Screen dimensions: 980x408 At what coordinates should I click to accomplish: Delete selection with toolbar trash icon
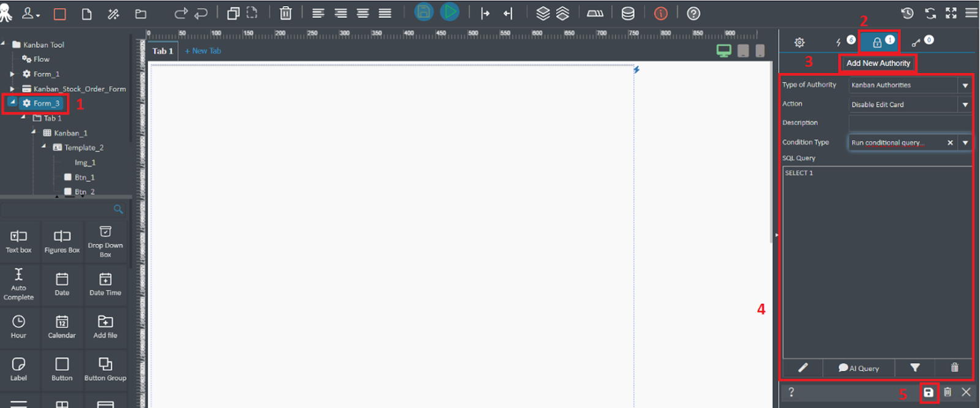coord(286,13)
